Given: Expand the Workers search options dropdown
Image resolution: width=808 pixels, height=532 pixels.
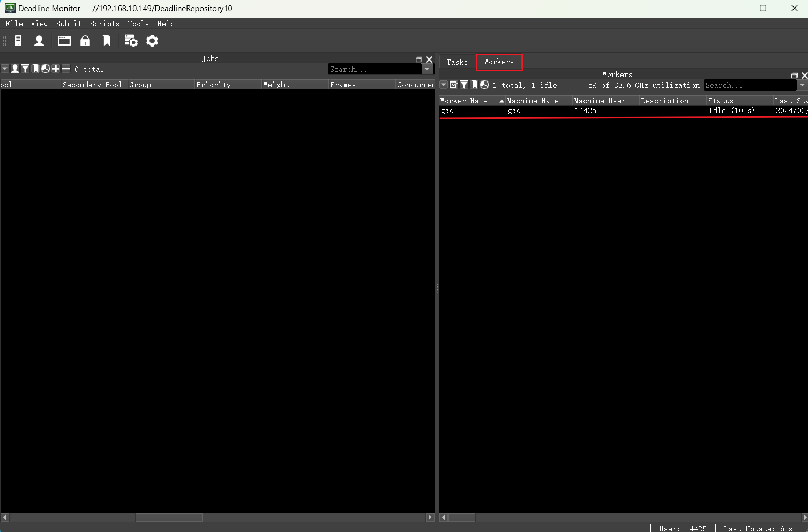Looking at the screenshot, I should tap(803, 85).
